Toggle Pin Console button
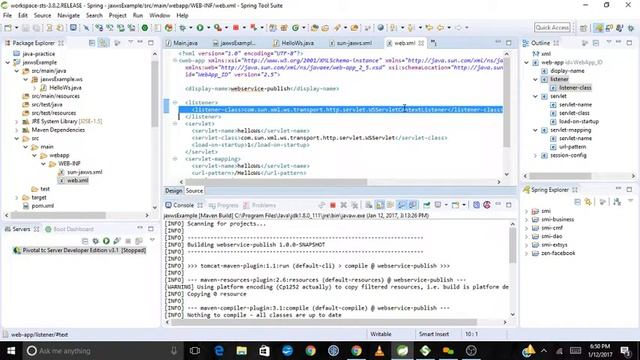This screenshot has width=640, height=360. point(427,205)
